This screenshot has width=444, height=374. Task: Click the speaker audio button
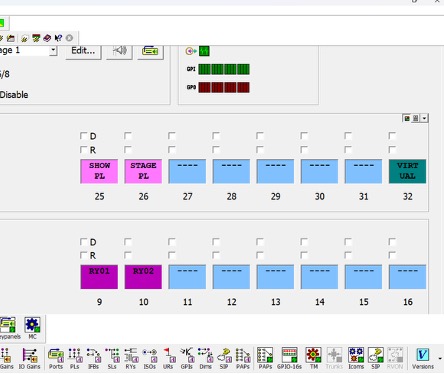119,51
